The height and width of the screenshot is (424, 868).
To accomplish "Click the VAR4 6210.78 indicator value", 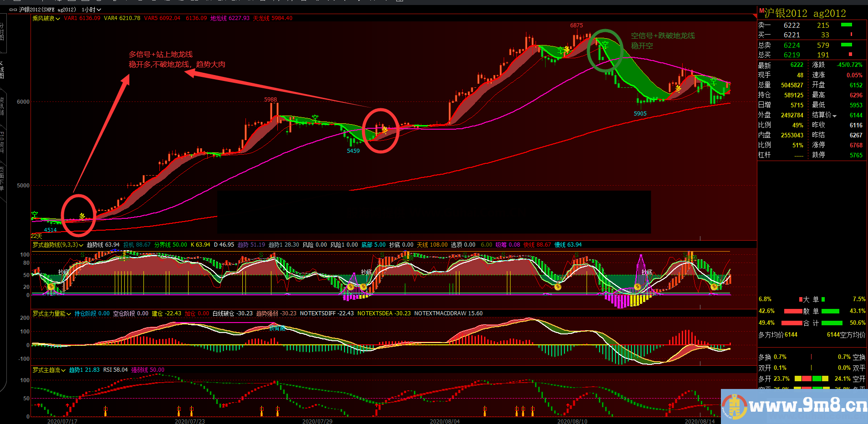I will click(122, 19).
